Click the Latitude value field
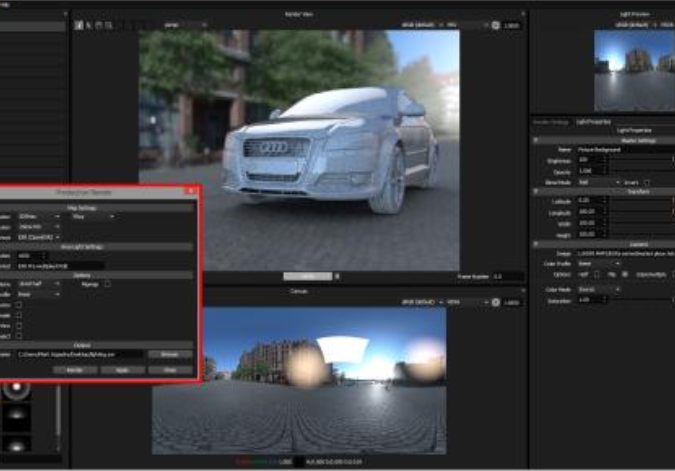 click(x=592, y=200)
